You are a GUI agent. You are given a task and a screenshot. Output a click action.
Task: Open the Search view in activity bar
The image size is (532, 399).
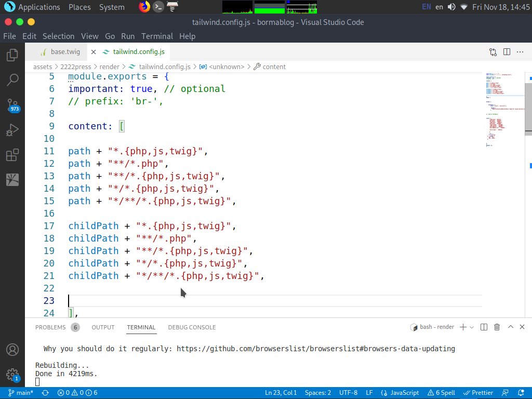click(12, 79)
